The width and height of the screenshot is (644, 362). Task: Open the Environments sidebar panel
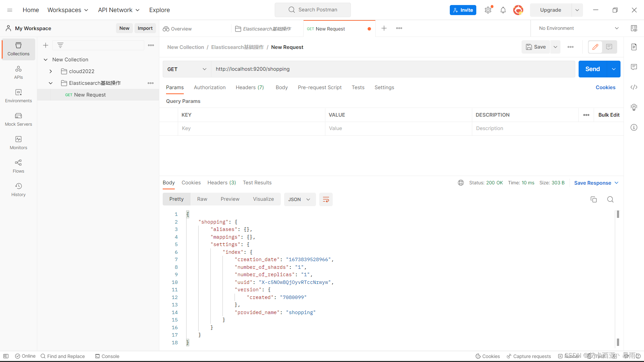18,96
